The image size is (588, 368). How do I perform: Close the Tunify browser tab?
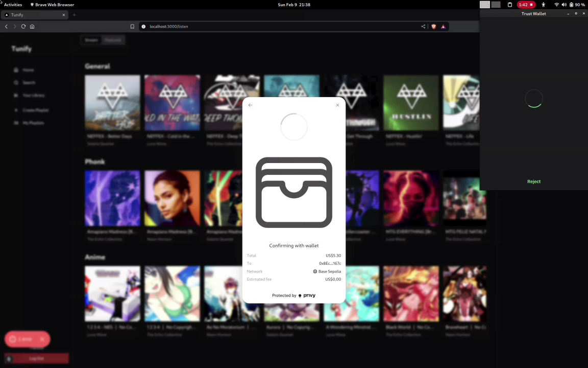tap(64, 15)
